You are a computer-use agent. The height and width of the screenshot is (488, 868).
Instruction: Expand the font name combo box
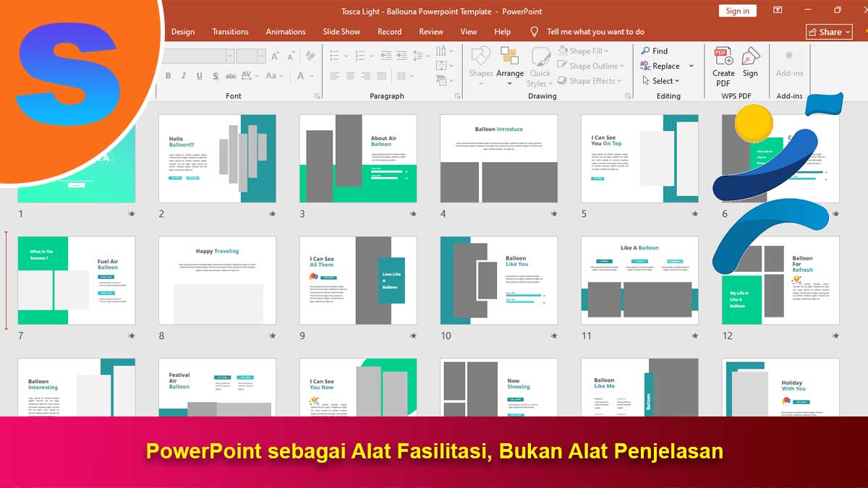tap(230, 56)
